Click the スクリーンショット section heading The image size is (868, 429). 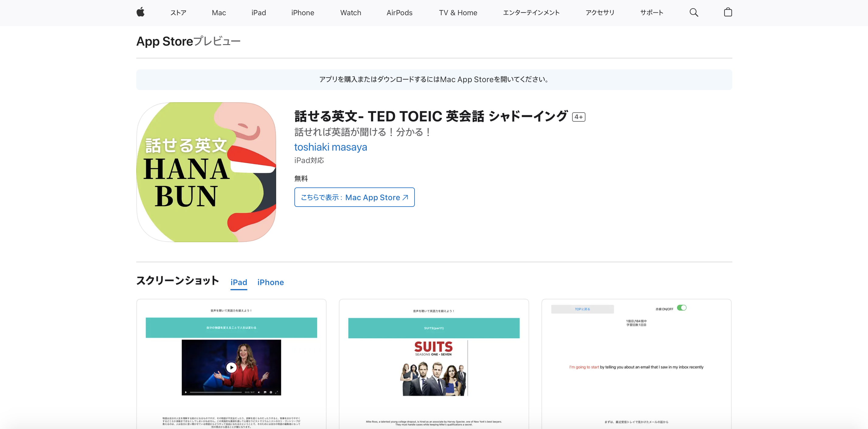178,281
